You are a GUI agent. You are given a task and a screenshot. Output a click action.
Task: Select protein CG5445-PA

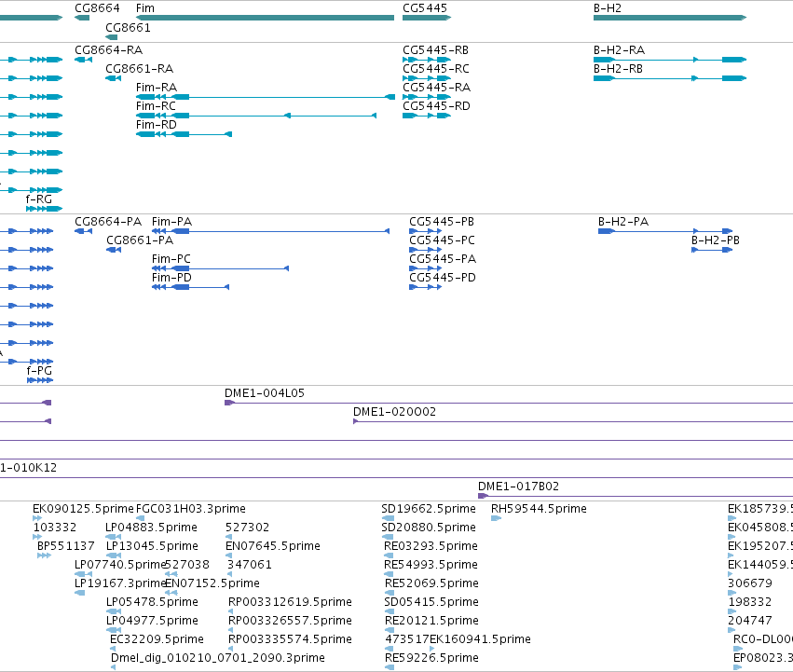point(443,259)
